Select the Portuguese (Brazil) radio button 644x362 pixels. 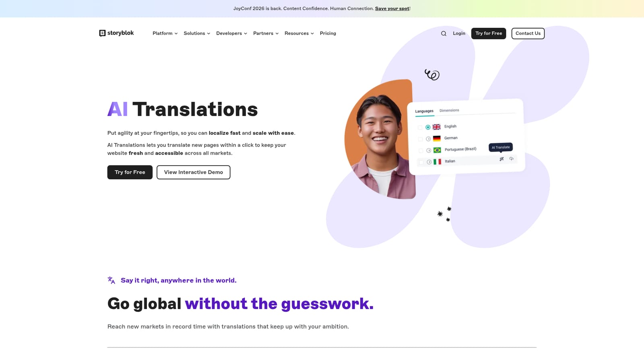(429, 150)
